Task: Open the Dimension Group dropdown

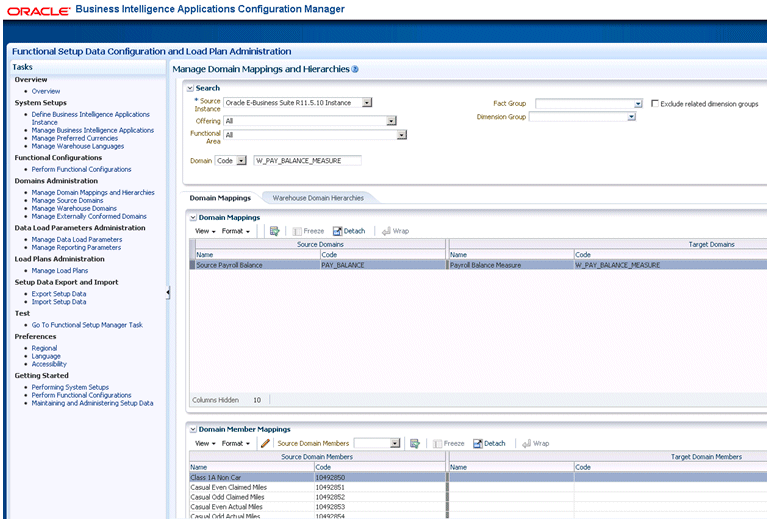Action: click(632, 116)
